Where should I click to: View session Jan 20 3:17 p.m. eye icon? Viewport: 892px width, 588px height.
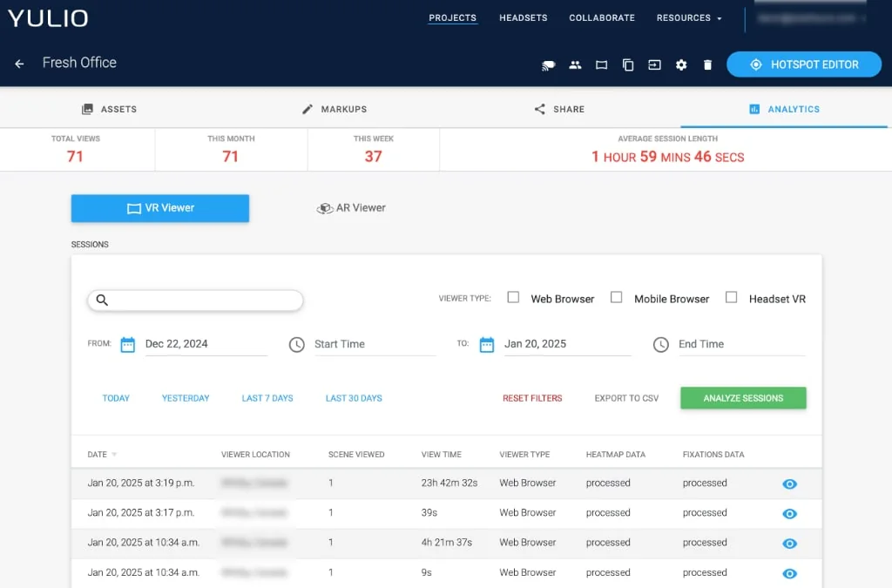pos(789,513)
